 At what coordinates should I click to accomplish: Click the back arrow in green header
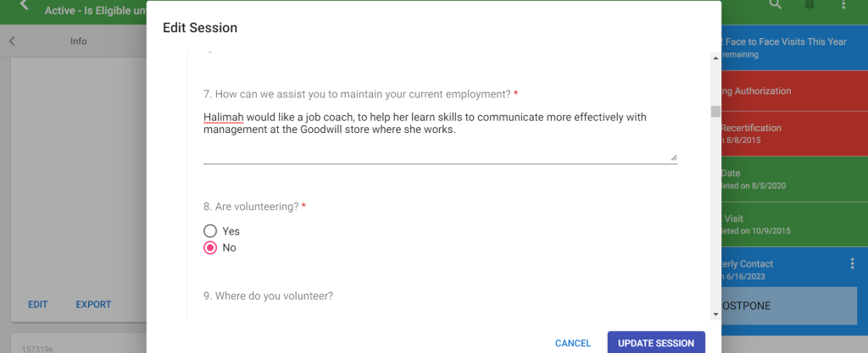point(25,6)
